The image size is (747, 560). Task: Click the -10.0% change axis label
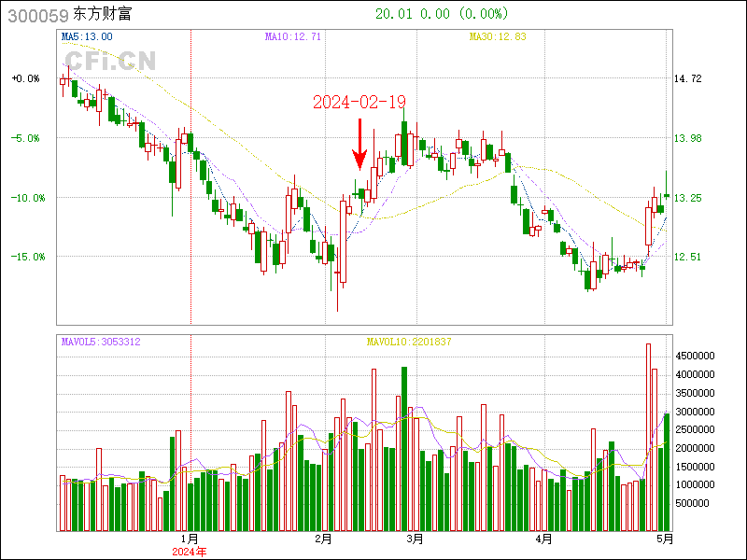[25, 198]
